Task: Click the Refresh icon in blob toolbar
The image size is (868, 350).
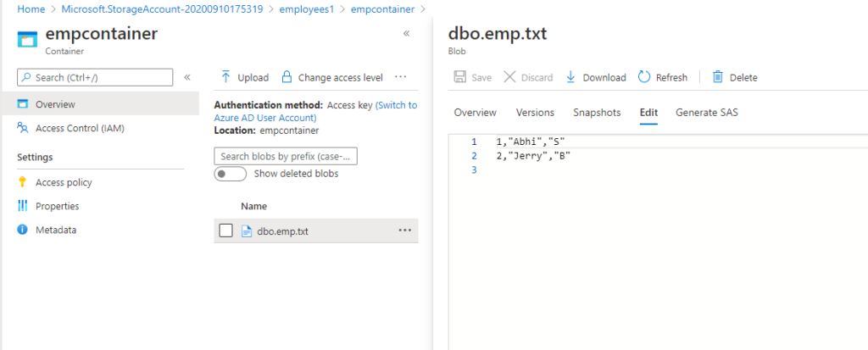Action: tap(644, 77)
